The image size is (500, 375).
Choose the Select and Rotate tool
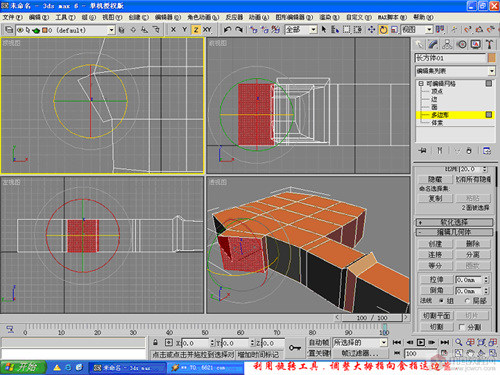[383, 30]
